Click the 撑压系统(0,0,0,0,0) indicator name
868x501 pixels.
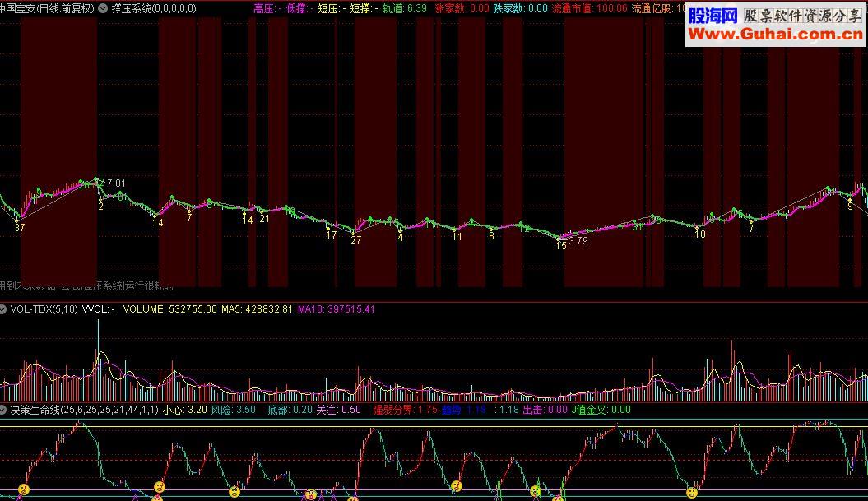[x=154, y=8]
